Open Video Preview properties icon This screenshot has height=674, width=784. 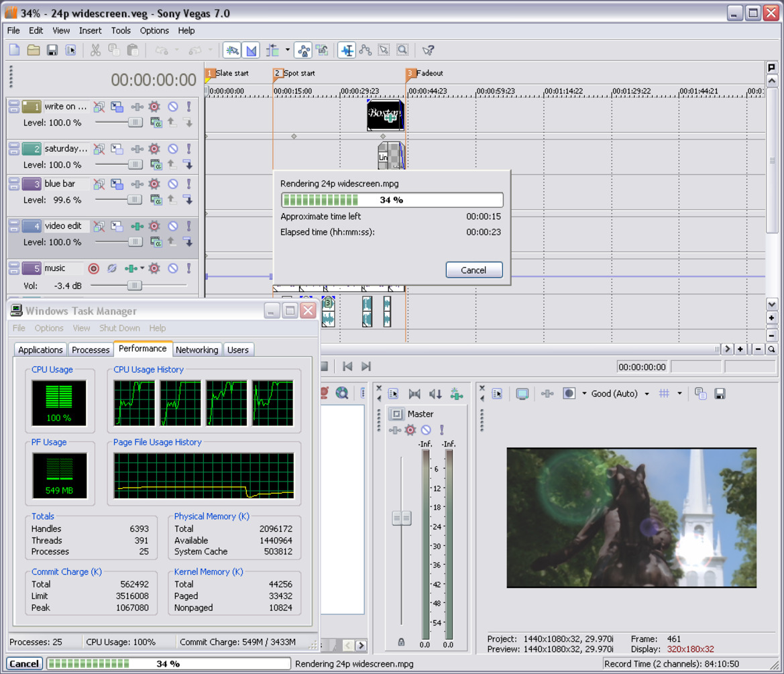[497, 394]
